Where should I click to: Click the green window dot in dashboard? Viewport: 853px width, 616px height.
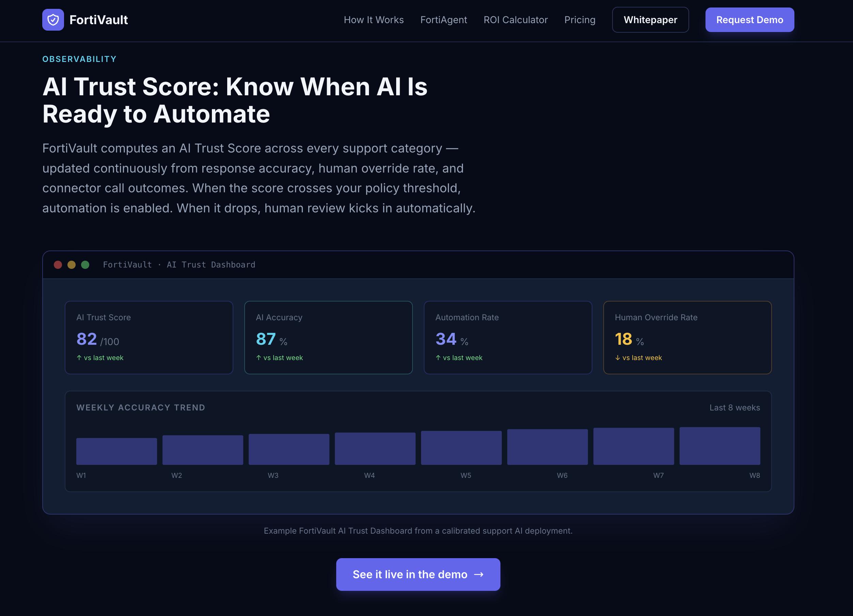[86, 264]
